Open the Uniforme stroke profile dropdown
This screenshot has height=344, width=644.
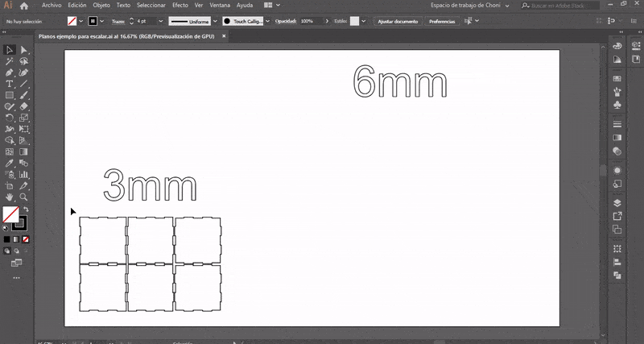click(214, 21)
